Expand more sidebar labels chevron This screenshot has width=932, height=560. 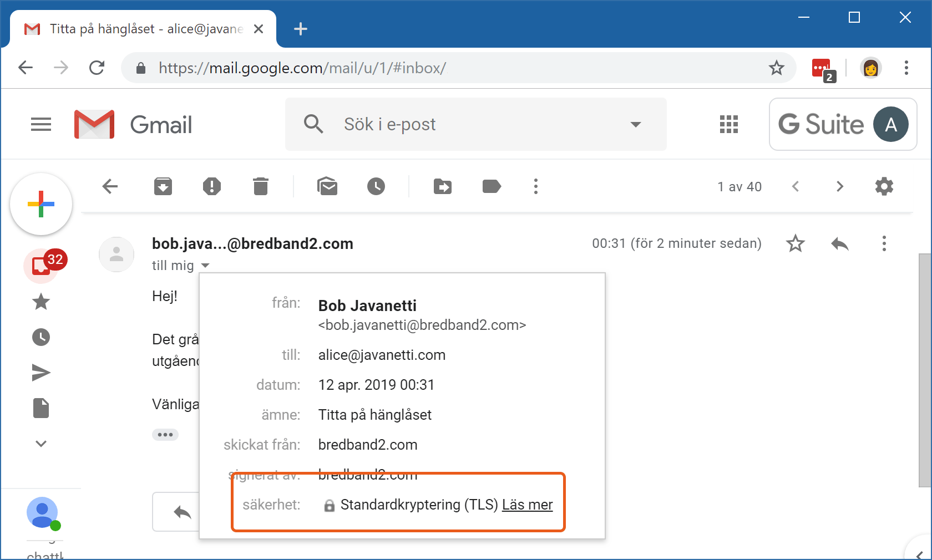pyautogui.click(x=41, y=444)
